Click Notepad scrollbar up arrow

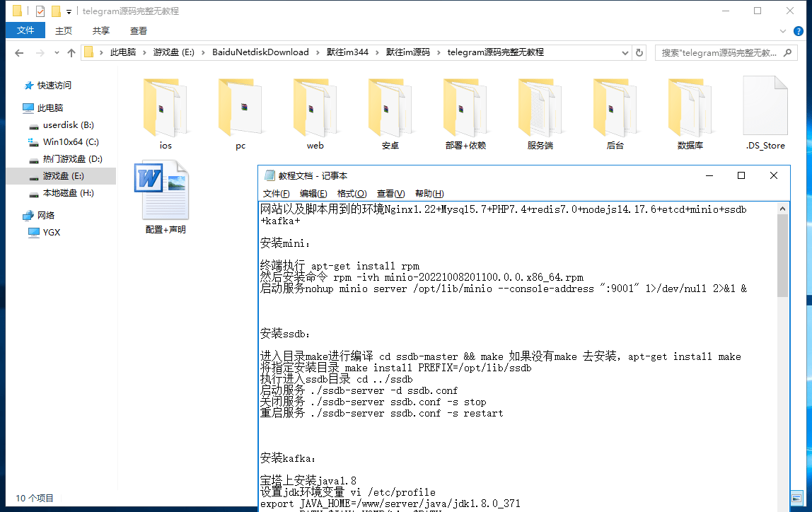pyautogui.click(x=782, y=208)
